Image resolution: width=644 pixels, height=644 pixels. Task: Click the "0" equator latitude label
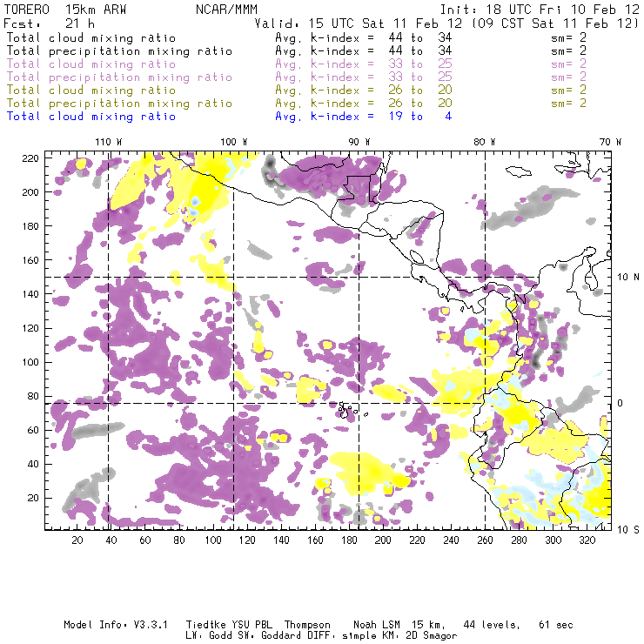[621, 403]
